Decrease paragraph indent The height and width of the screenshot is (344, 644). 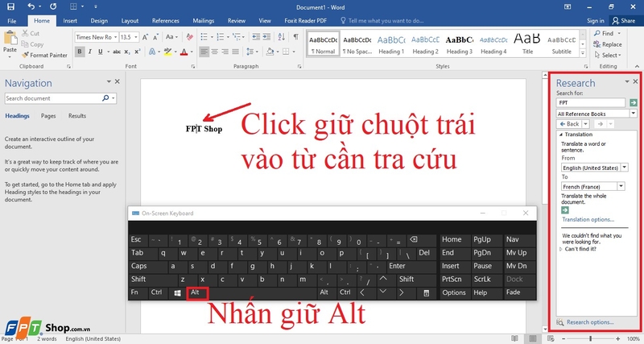point(256,37)
